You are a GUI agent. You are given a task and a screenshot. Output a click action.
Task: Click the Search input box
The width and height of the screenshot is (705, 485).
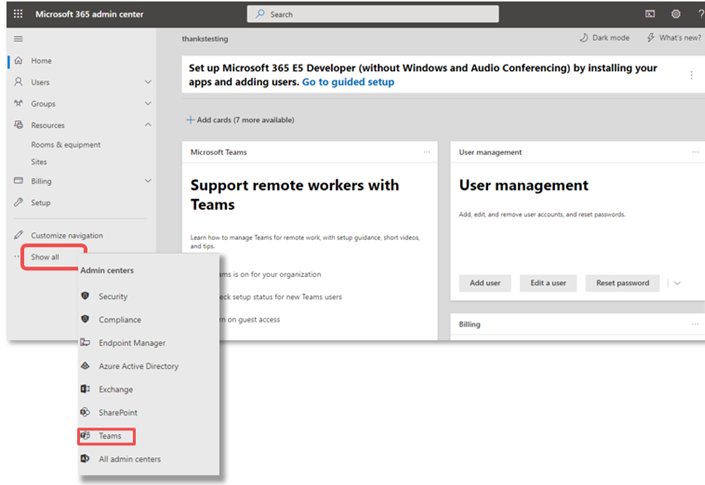pyautogui.click(x=372, y=14)
